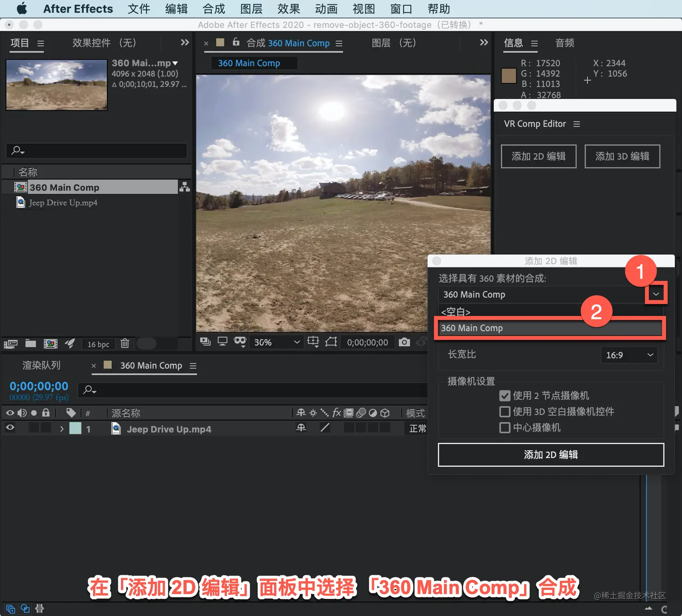Toggle 3D layer switch for Jeep Drive Up.mp4
Image resolution: width=682 pixels, height=616 pixels.
point(385,427)
